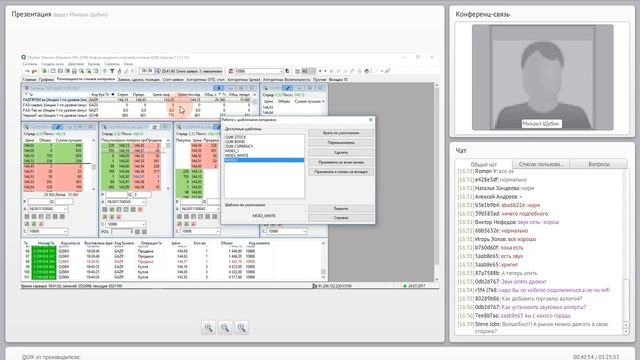Image resolution: width=640 pixels, height=360 pixels.
Task: Open the 'Сервисы' menu
Action: coord(112,64)
